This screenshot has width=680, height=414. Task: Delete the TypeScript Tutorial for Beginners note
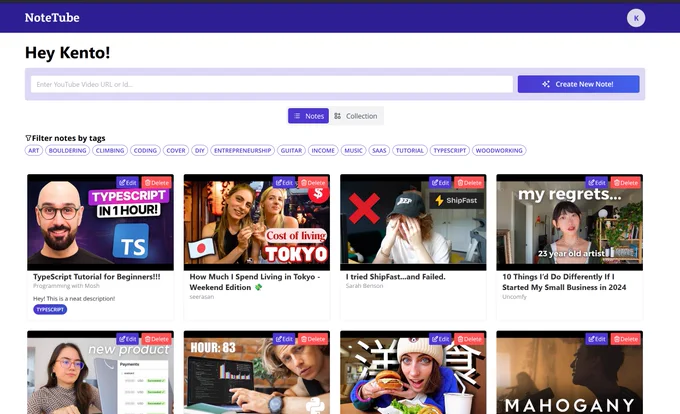click(x=156, y=183)
